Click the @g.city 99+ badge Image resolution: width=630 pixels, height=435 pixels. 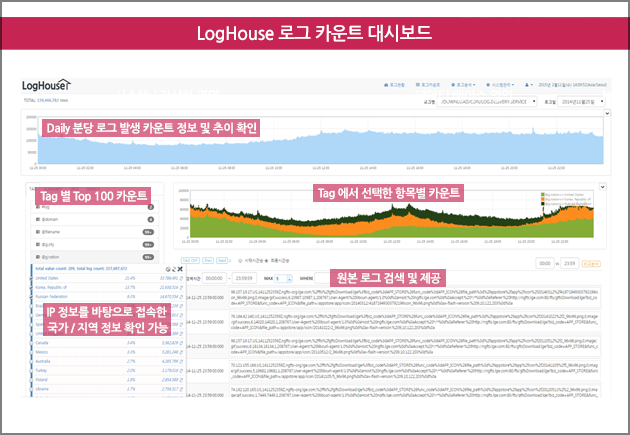point(148,244)
